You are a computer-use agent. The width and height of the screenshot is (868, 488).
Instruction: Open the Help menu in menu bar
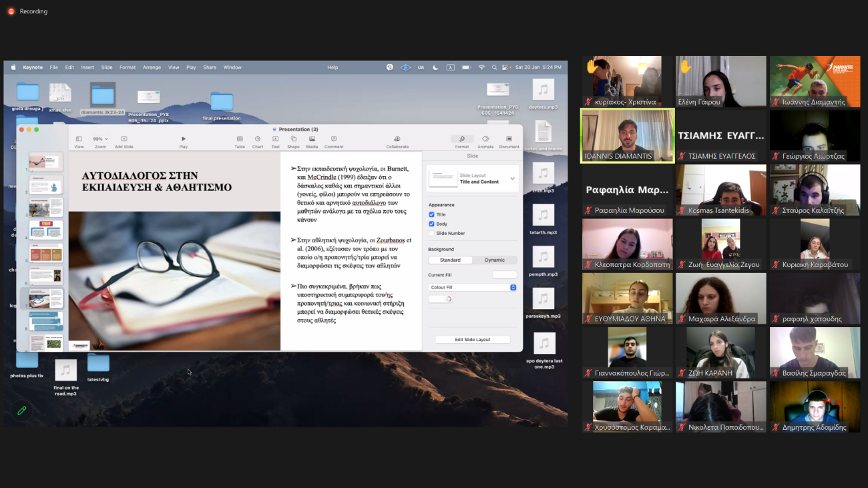point(333,67)
